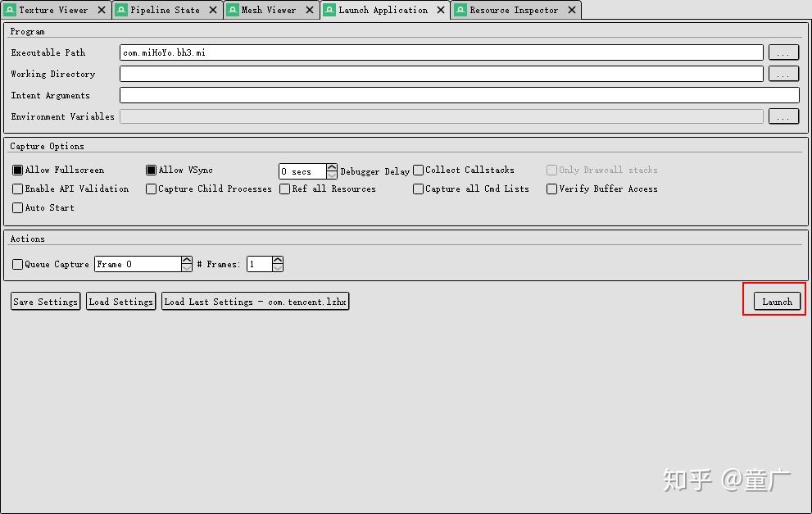Screen dimensions: 812x514
Task: Enable Queue Capture checkbox
Action: pyautogui.click(x=17, y=264)
